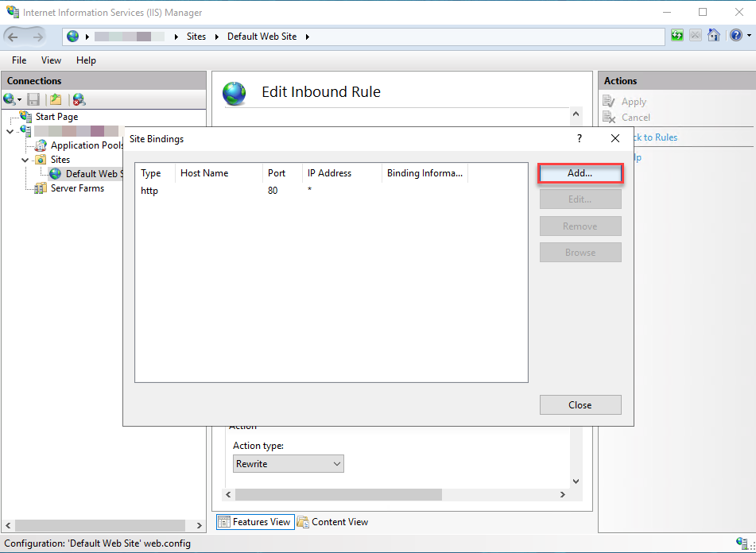Collapse the Sites tree node

(x=25, y=160)
